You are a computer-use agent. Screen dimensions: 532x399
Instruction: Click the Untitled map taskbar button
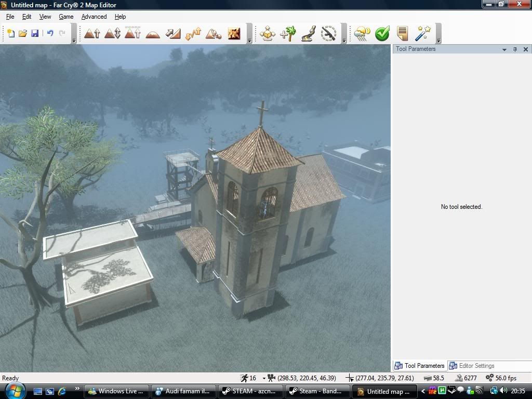coord(384,391)
